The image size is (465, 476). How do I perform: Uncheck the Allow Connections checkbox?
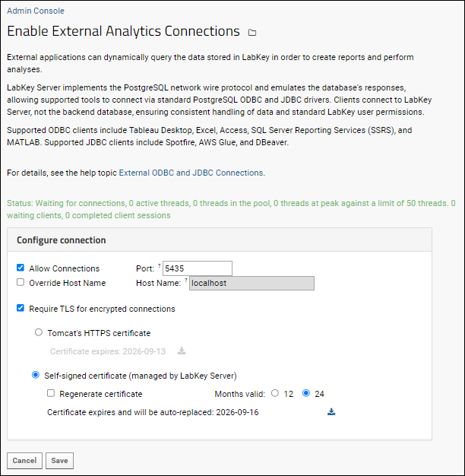tap(21, 268)
